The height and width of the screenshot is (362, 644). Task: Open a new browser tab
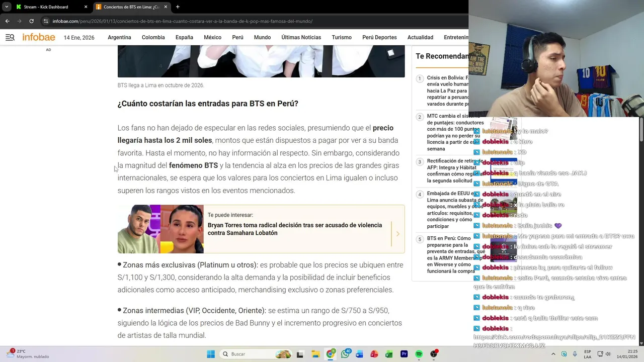(178, 7)
